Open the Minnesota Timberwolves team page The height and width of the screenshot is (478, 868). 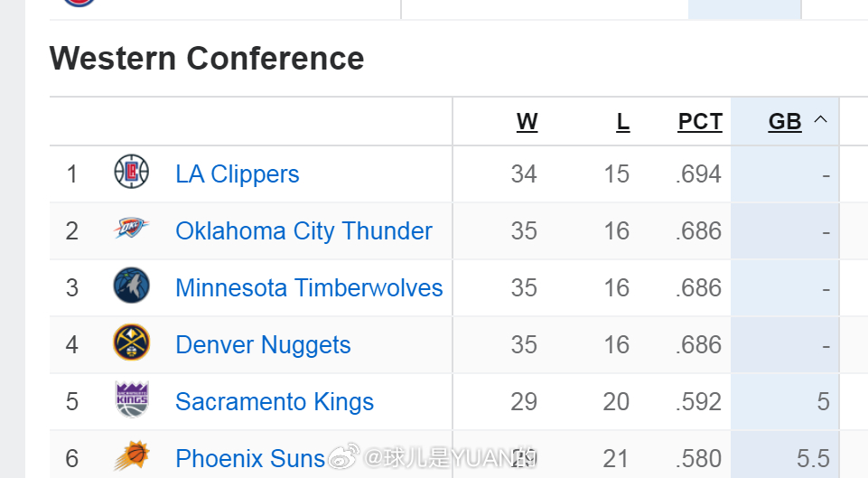[x=309, y=288]
